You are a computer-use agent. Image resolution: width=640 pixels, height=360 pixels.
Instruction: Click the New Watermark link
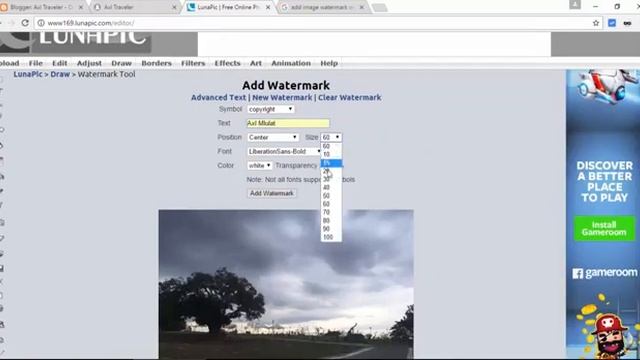tap(282, 98)
